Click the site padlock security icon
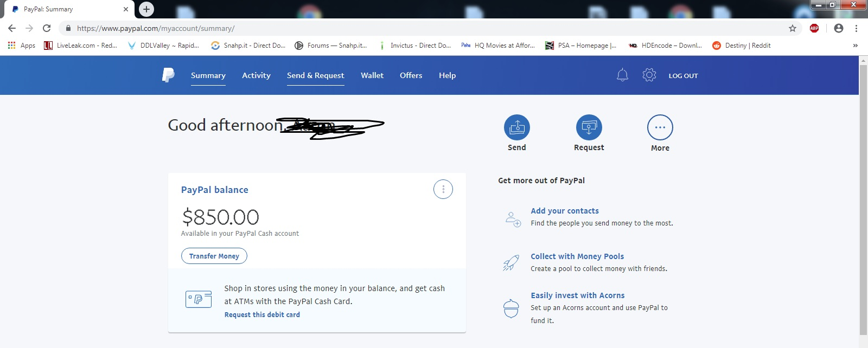The width and height of the screenshot is (868, 348). pyautogui.click(x=68, y=28)
